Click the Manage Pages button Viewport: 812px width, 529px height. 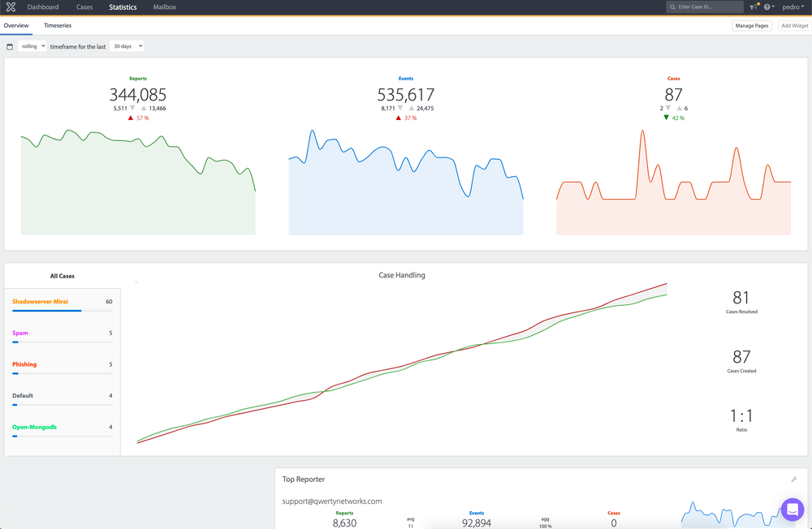pos(752,25)
